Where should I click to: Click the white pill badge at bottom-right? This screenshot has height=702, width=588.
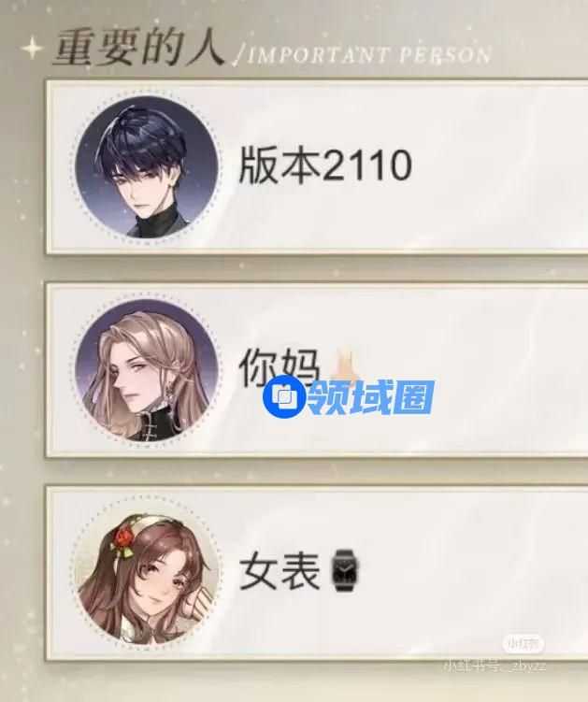pos(523,644)
